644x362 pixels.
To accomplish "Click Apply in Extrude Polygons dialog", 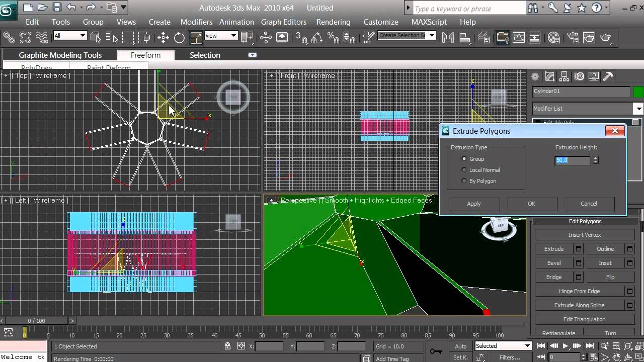I will [x=474, y=204].
